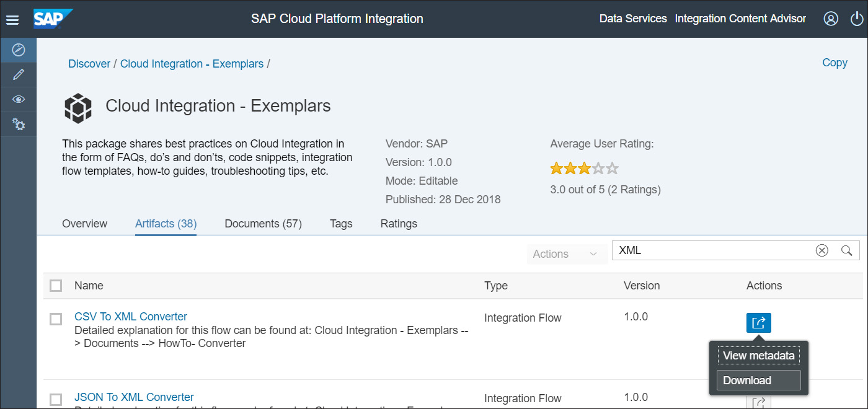Screen dimensions: 868x409
Task: Go to the Tags tab
Action: coord(341,224)
